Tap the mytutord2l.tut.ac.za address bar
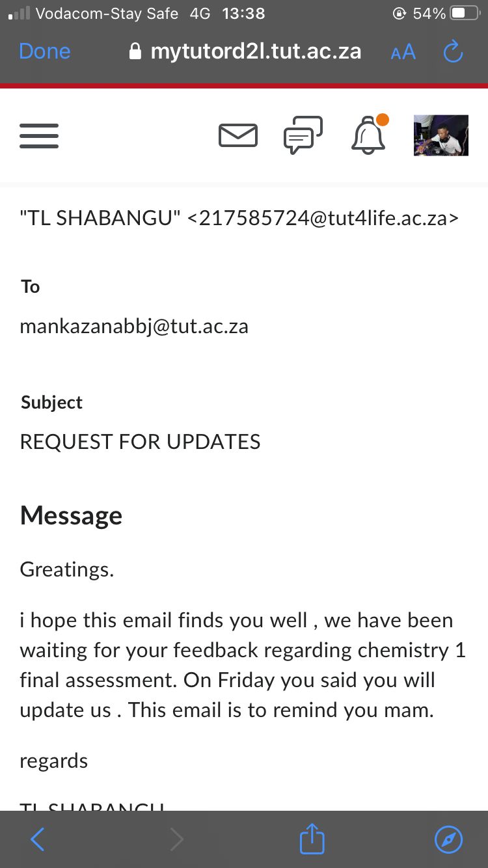 (x=246, y=51)
